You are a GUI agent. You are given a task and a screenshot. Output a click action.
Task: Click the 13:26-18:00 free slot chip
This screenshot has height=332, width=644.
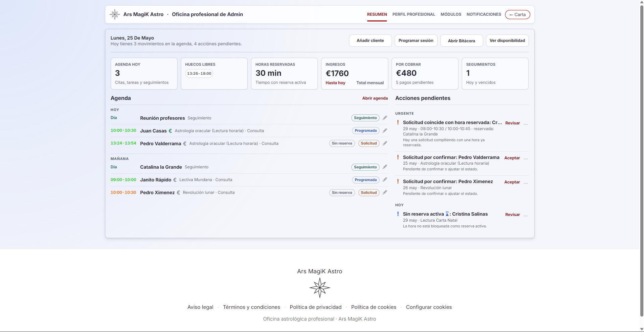[x=199, y=73]
